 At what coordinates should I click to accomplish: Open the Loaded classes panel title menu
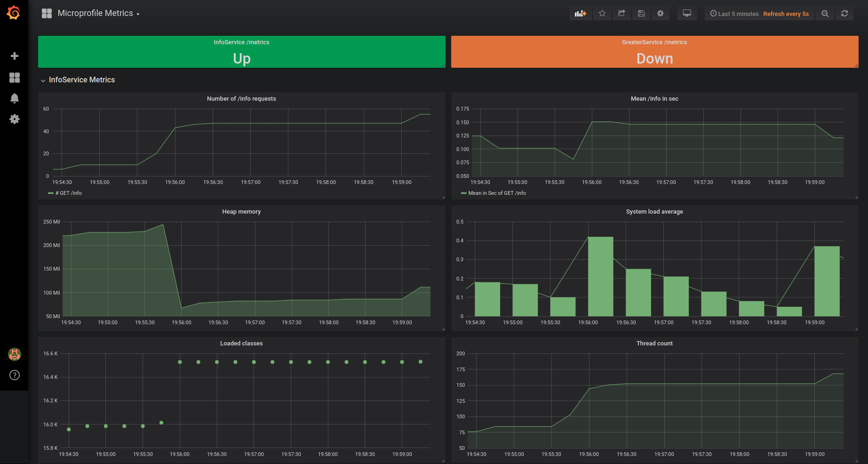click(x=241, y=344)
